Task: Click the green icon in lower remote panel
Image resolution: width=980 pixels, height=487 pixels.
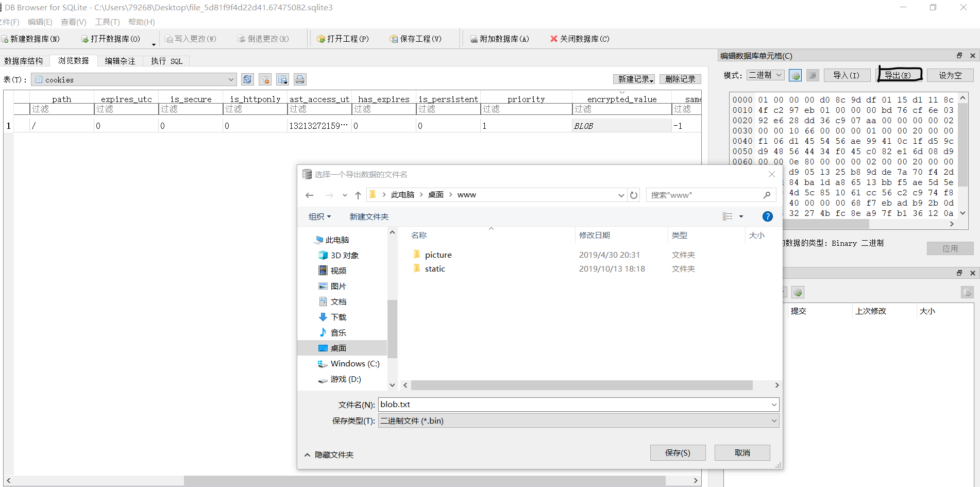Action: pyautogui.click(x=798, y=293)
